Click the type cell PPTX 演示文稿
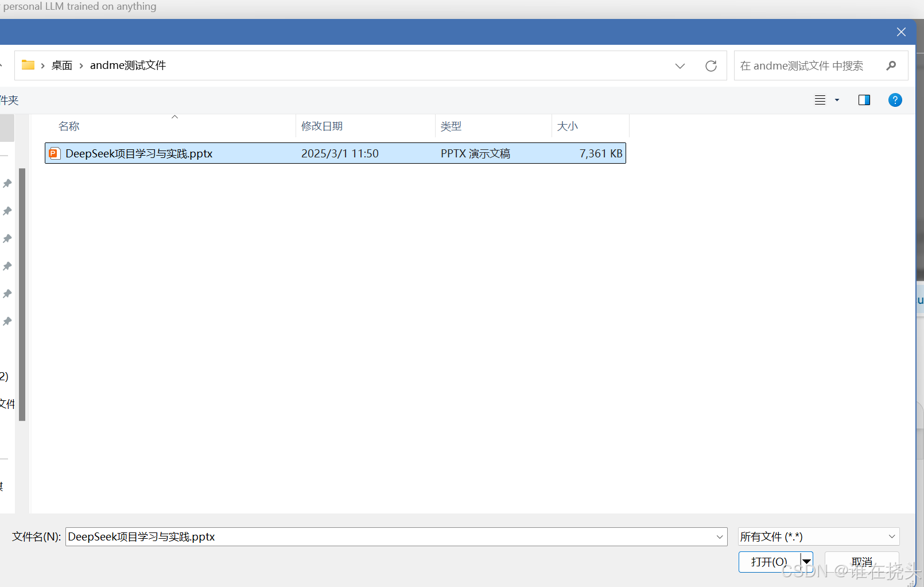The image size is (924, 587). pos(475,153)
